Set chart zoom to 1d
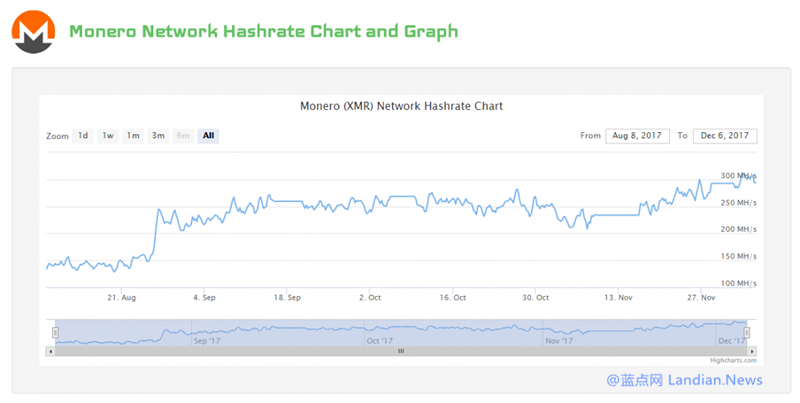Image resolution: width=800 pixels, height=403 pixels. coord(83,136)
